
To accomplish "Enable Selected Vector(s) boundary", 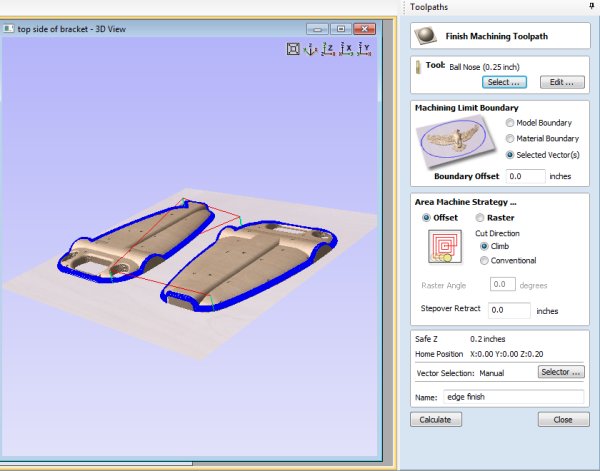I will [511, 155].
